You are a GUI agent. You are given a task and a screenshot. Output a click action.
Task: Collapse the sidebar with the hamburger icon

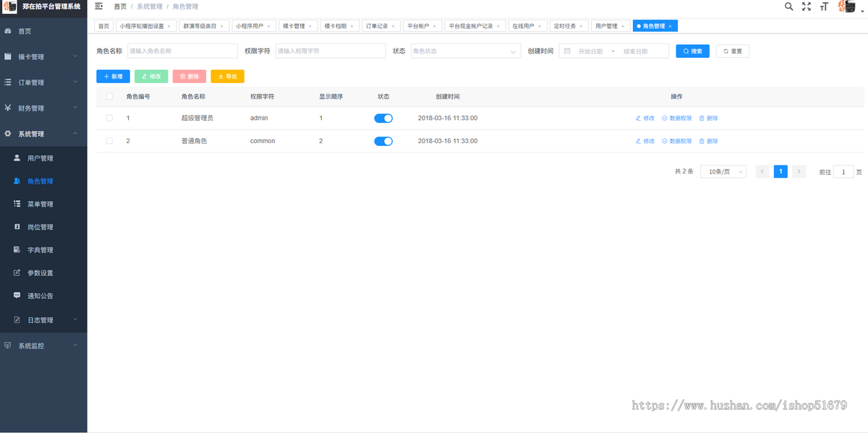click(100, 7)
